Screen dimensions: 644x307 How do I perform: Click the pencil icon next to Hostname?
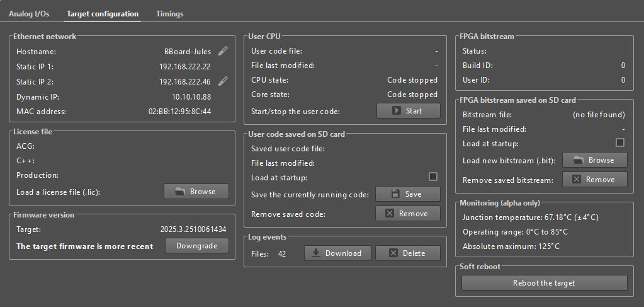click(x=223, y=52)
